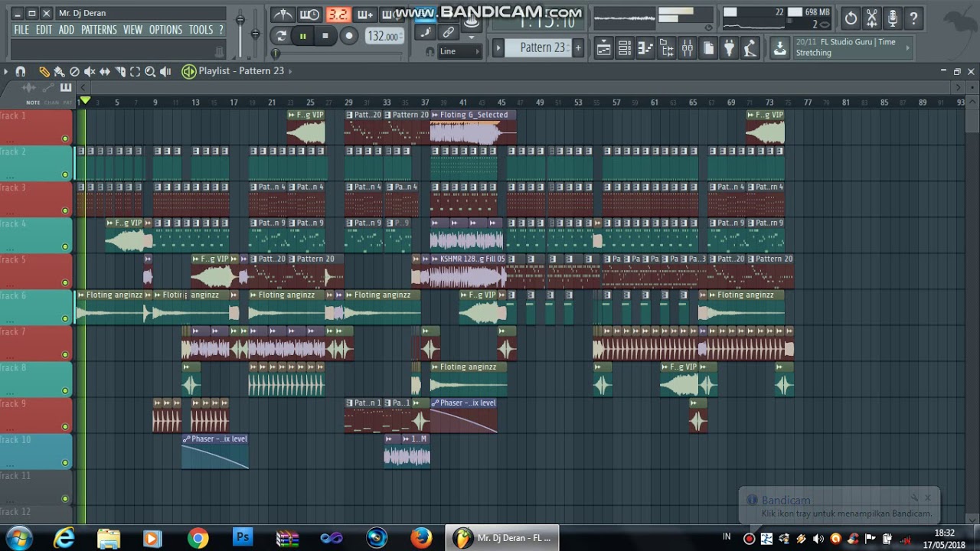Image resolution: width=980 pixels, height=551 pixels.
Task: Select the Zoom tool in Playlist toolbar
Action: click(x=150, y=71)
